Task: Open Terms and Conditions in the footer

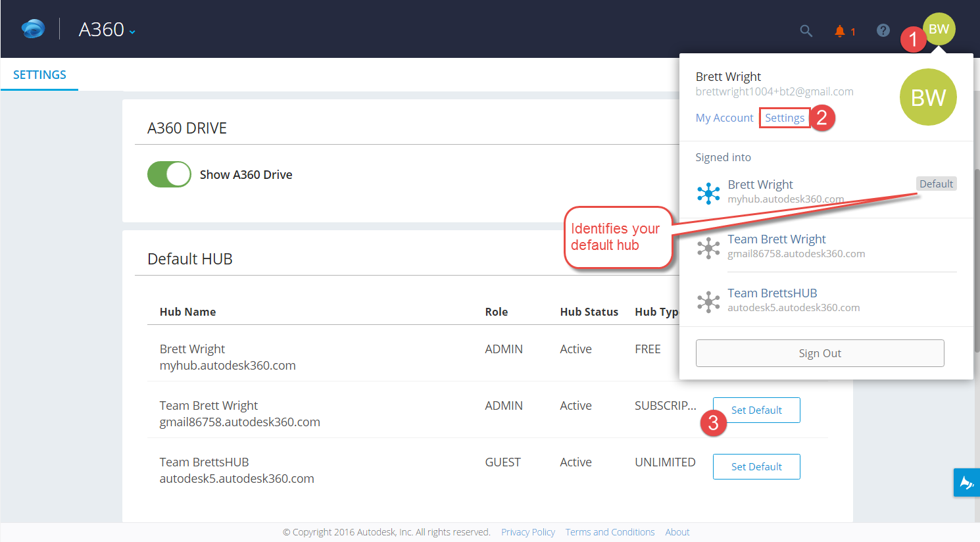Action: coord(610,531)
